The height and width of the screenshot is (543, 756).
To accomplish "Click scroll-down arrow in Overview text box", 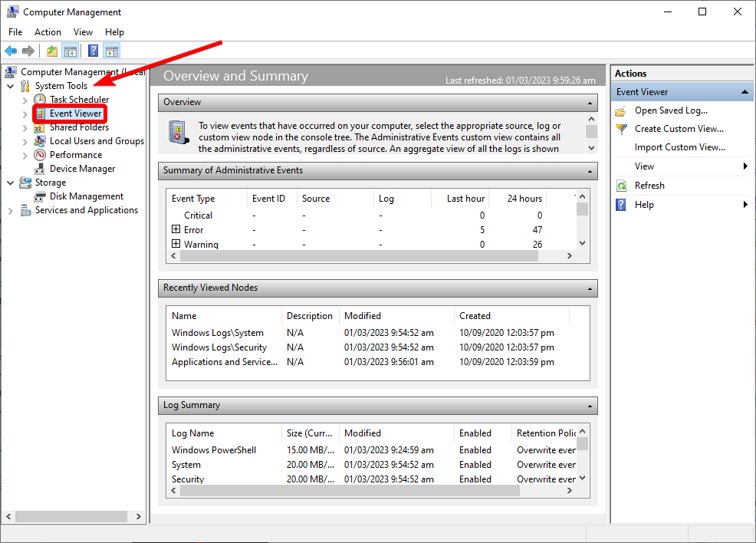I will coord(592,148).
